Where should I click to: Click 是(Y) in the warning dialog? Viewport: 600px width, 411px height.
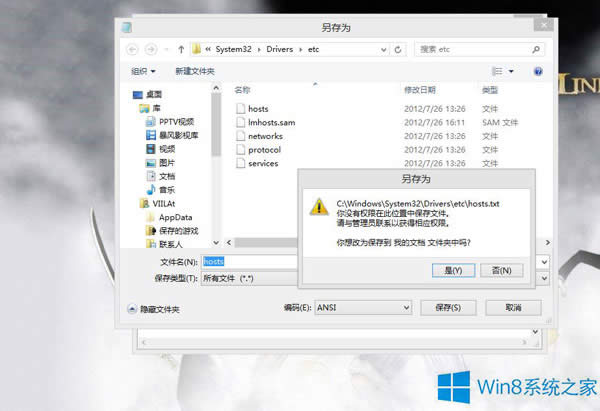[453, 271]
